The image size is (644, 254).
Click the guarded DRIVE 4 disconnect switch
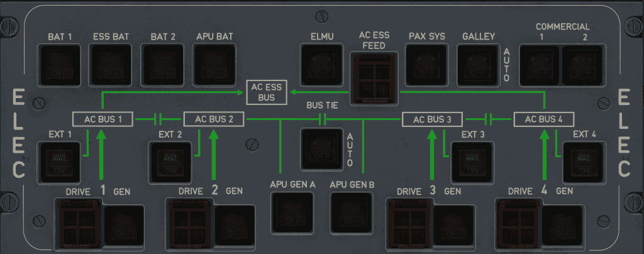pos(519,223)
